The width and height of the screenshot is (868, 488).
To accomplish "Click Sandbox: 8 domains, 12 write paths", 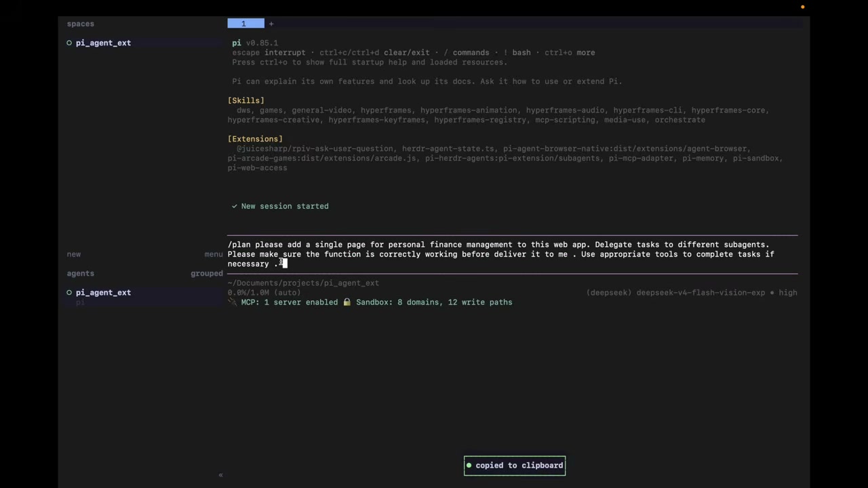I will pos(434,302).
